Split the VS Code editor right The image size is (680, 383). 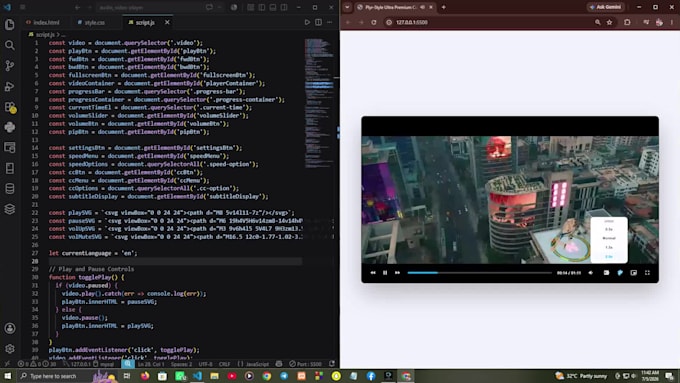pos(318,22)
